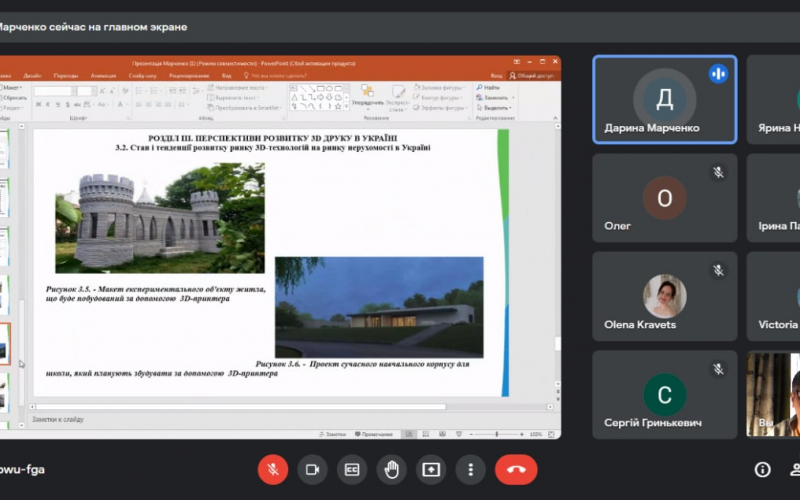Toggle bold Ж formatting
The image size is (800, 500).
(38, 105)
